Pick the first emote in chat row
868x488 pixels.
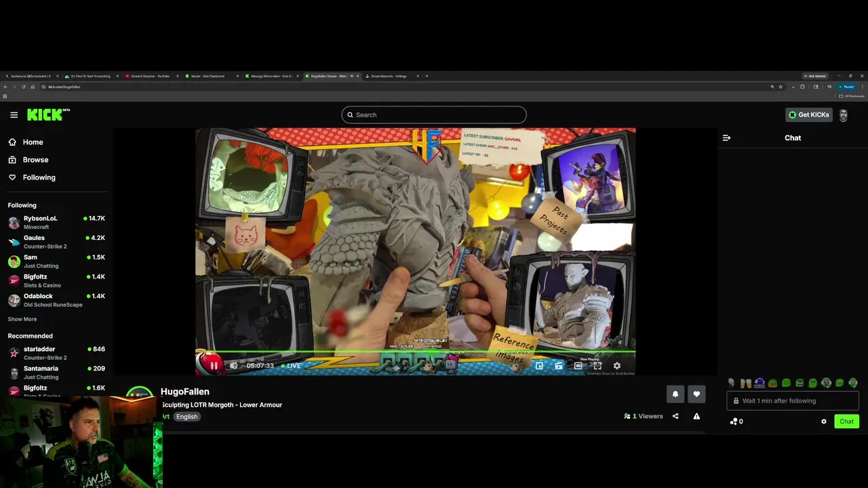pyautogui.click(x=731, y=383)
